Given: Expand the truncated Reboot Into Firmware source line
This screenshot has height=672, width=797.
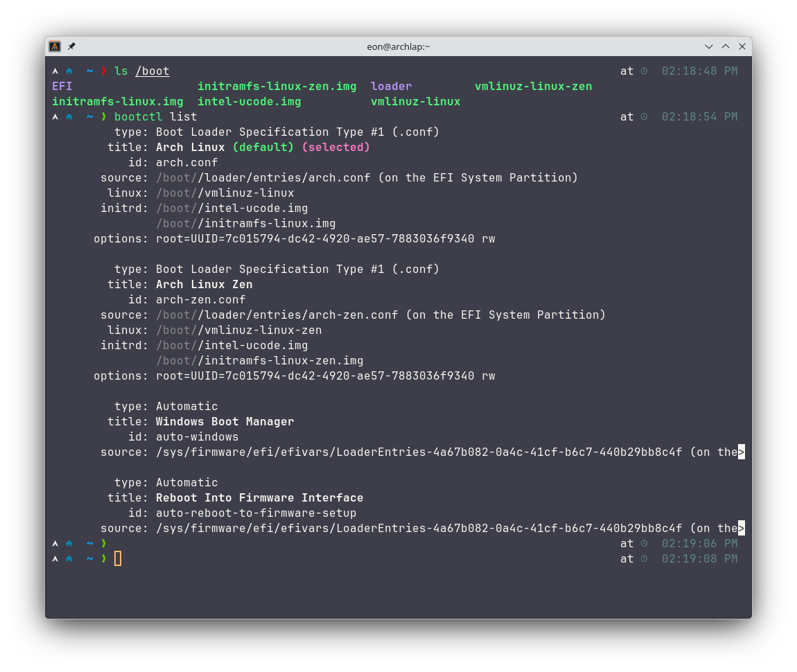Looking at the screenshot, I should (x=742, y=528).
